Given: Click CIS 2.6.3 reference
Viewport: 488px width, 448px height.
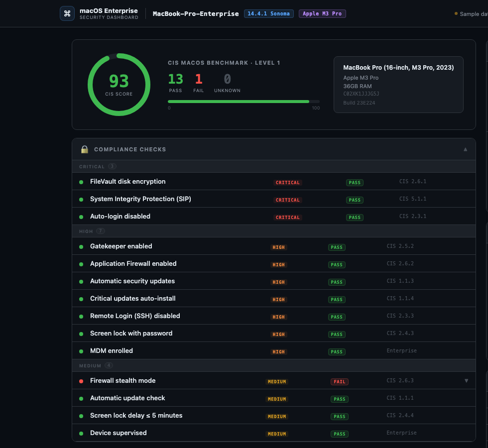Looking at the screenshot, I should click(x=400, y=380).
